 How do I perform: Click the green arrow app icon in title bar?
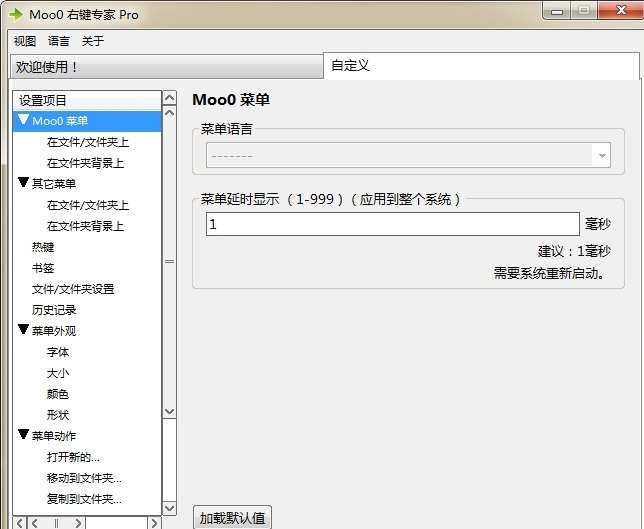click(x=16, y=14)
